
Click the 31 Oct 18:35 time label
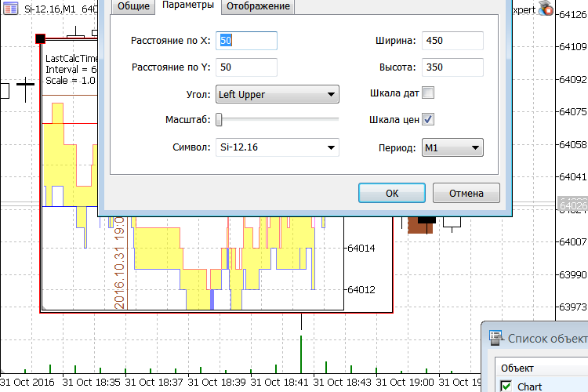pos(91,383)
